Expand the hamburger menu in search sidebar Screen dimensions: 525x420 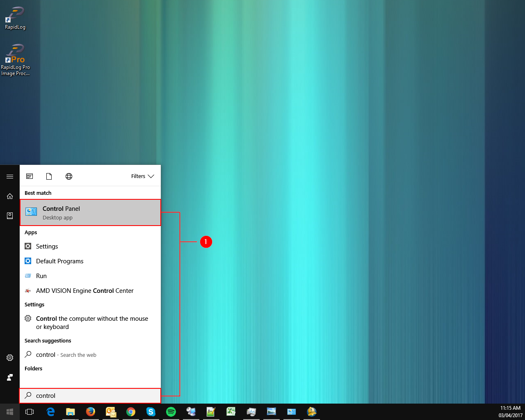10,176
